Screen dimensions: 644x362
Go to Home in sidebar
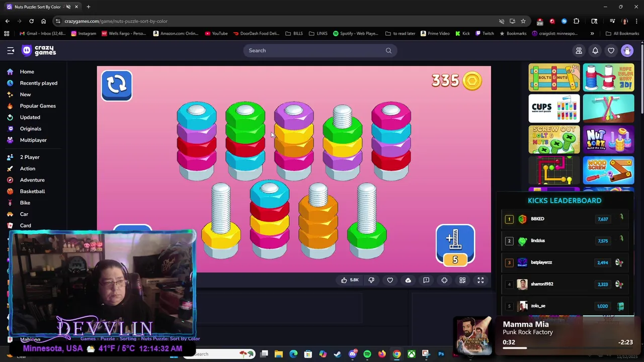coord(27,71)
